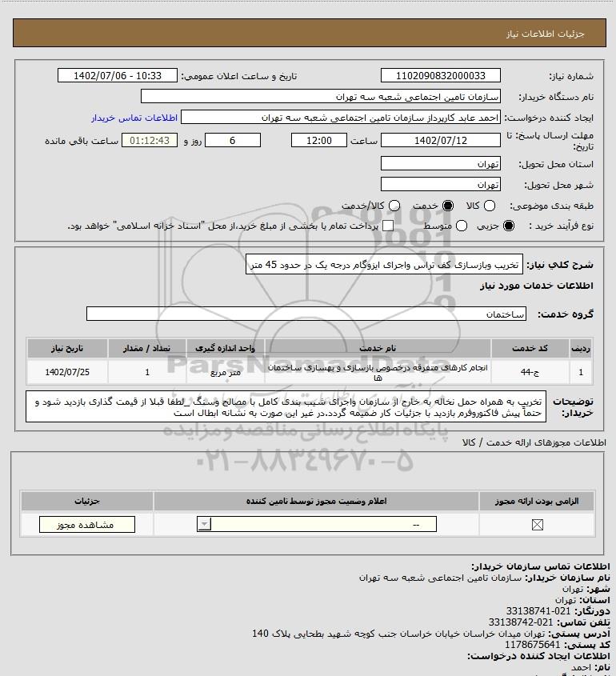The height and width of the screenshot is (676, 616).
Task: Click the جزئیات column header
Action: pos(87,501)
